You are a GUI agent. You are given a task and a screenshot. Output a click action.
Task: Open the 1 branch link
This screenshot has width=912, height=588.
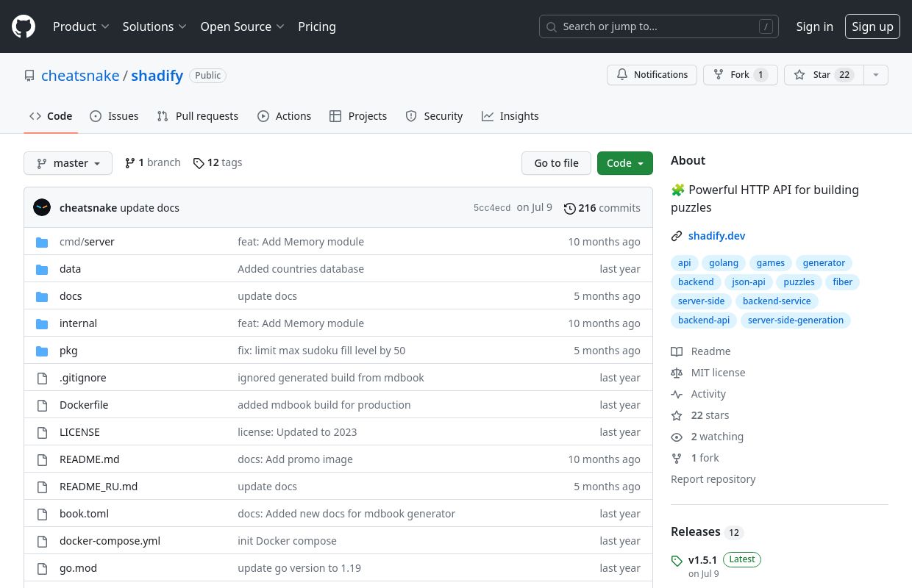pyautogui.click(x=153, y=162)
